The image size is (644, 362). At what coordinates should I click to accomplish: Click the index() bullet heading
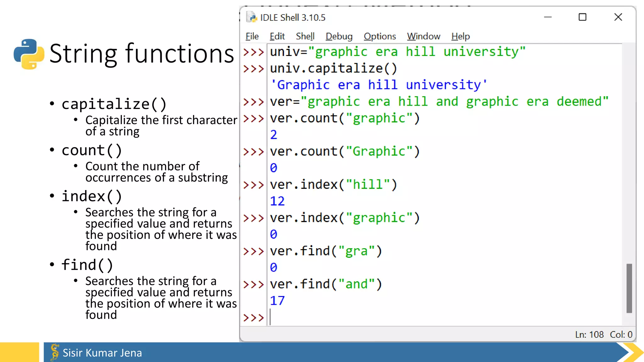92,196
